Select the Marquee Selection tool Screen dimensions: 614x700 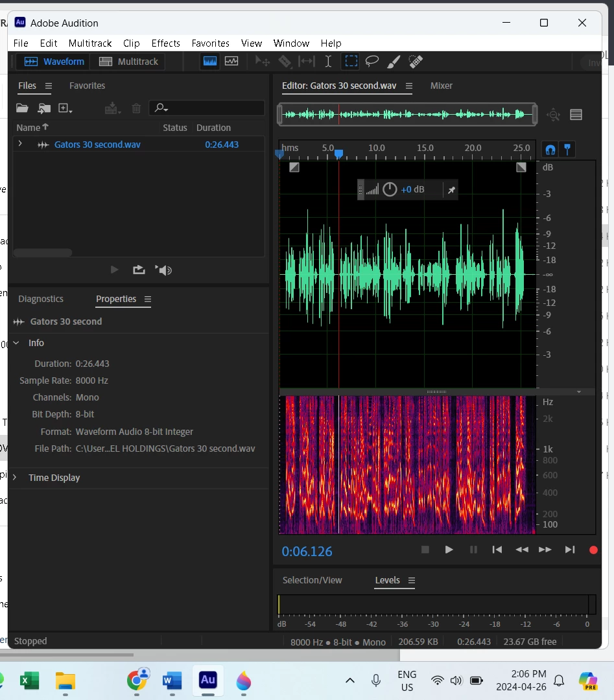coord(351,61)
